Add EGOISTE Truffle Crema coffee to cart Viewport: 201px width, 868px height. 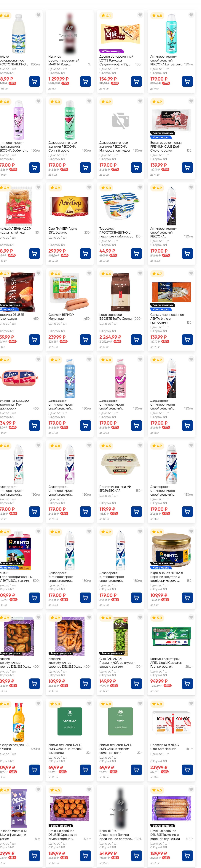136,340
